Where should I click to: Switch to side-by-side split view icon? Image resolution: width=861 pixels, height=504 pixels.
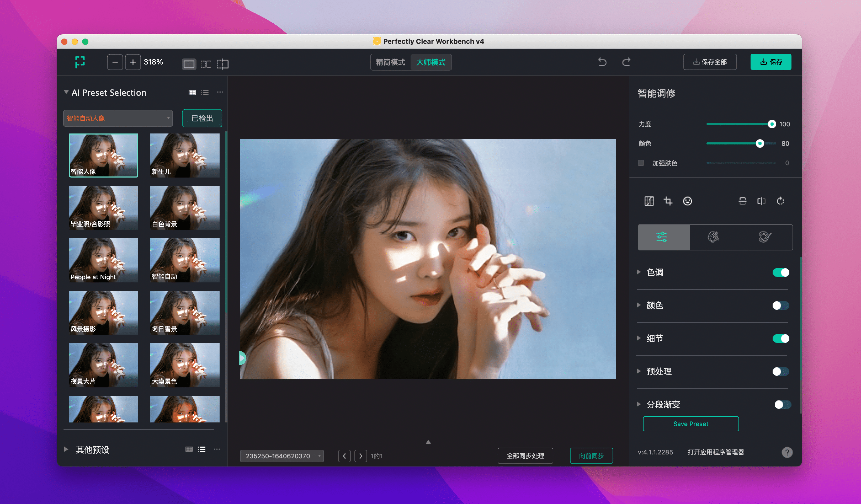206,64
